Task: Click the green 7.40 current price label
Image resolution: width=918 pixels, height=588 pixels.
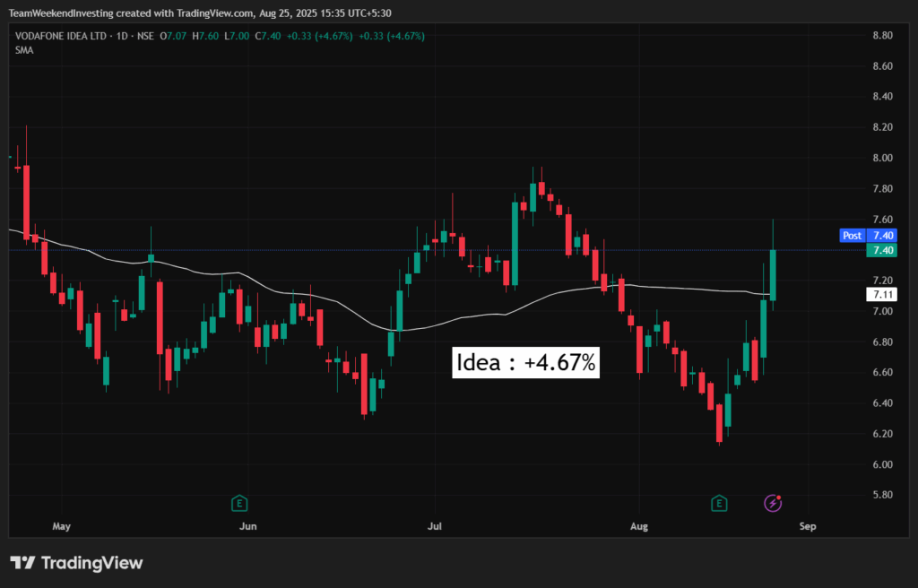Action: (883, 251)
